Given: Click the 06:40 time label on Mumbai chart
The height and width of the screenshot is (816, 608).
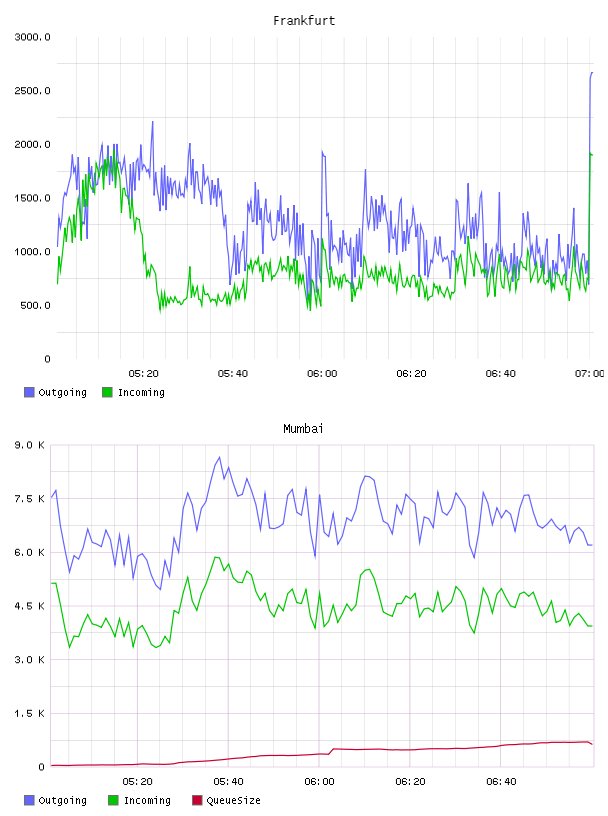Looking at the screenshot, I should click(x=501, y=782).
